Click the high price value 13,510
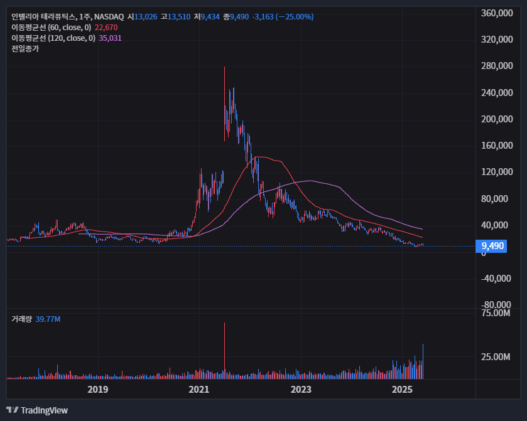Image resolution: width=527 pixels, height=421 pixels. tap(179, 17)
